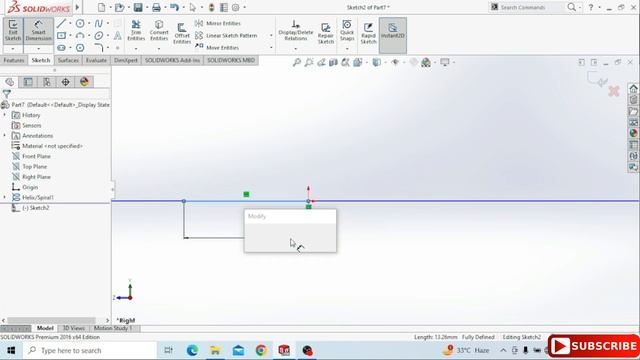Select the sketch Text tool
The height and width of the screenshot is (360, 640).
(118, 36)
